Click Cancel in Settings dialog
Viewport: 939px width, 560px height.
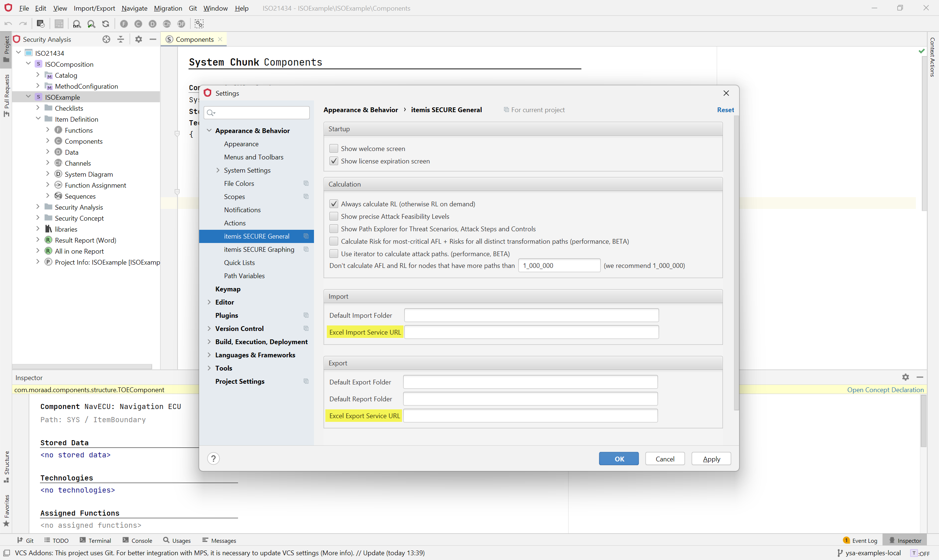click(665, 458)
